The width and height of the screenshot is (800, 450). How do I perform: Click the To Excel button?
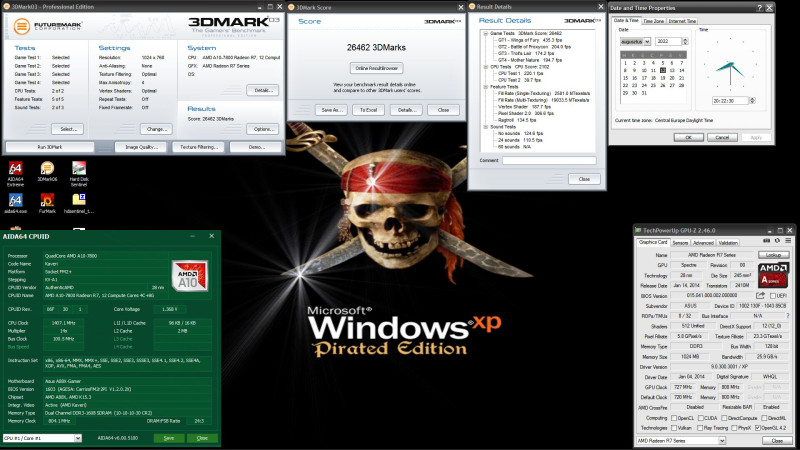pyautogui.click(x=368, y=110)
